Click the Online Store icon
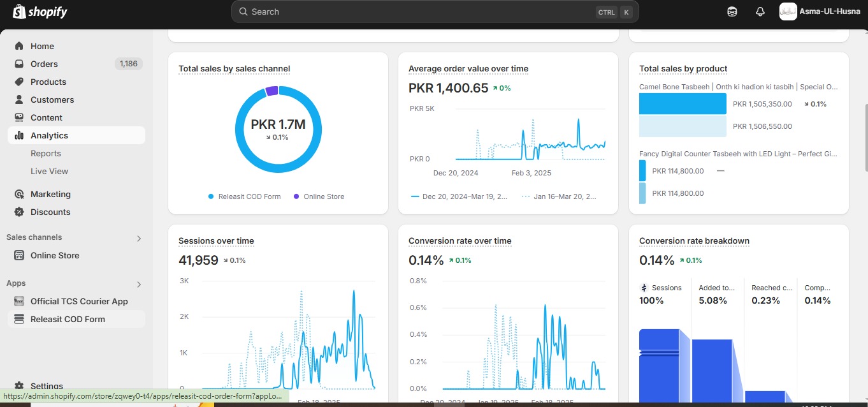Screen dimensions: 868x407 click(x=19, y=255)
